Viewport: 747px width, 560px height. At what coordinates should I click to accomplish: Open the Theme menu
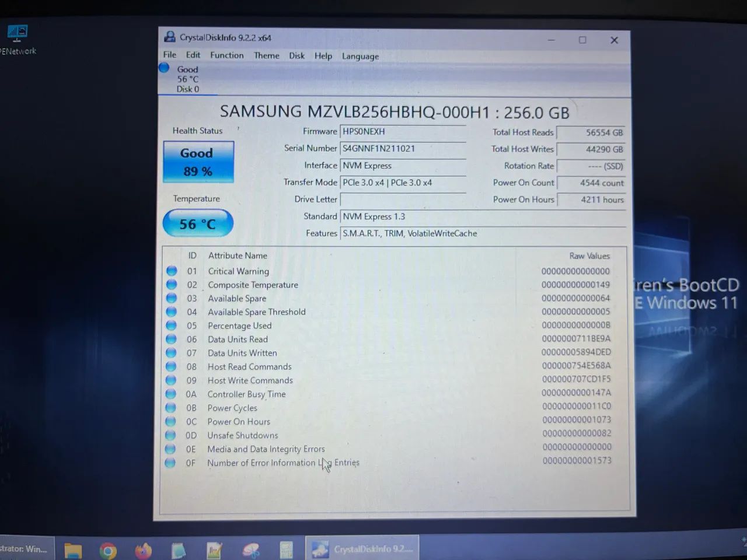(266, 55)
